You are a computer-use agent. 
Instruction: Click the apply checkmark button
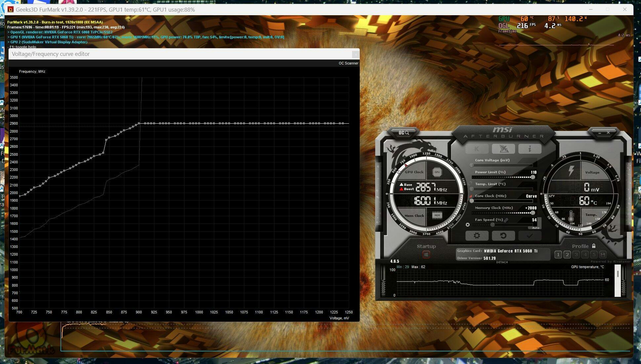(x=529, y=236)
